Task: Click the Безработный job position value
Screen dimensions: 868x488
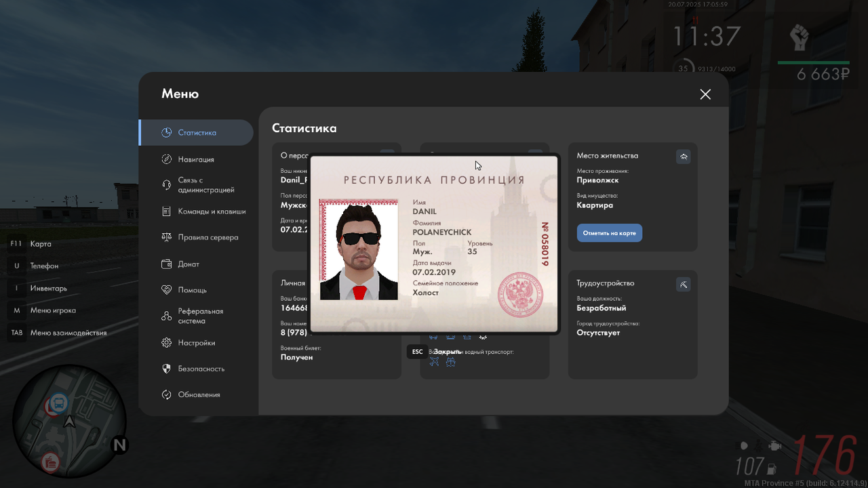Action: (x=601, y=308)
